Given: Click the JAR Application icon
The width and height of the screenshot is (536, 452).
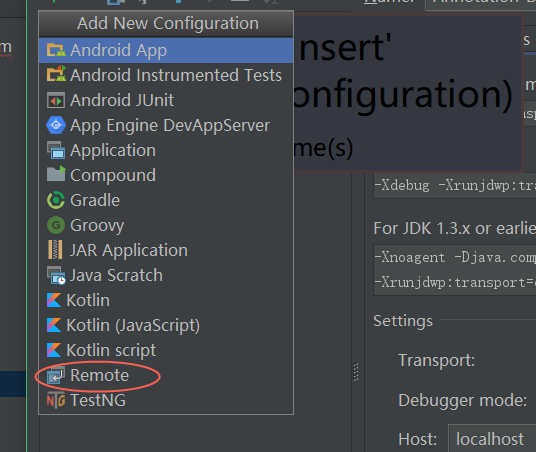Looking at the screenshot, I should pyautogui.click(x=55, y=250).
